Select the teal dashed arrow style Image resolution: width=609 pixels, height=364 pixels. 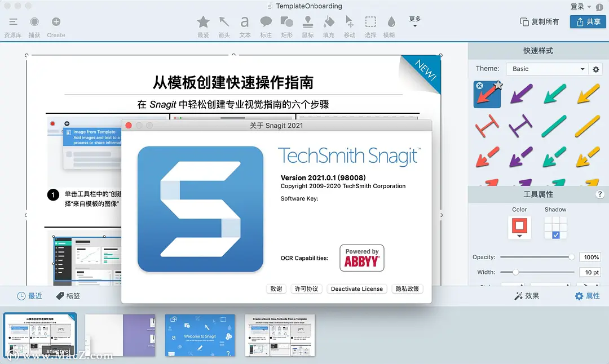[555, 157]
